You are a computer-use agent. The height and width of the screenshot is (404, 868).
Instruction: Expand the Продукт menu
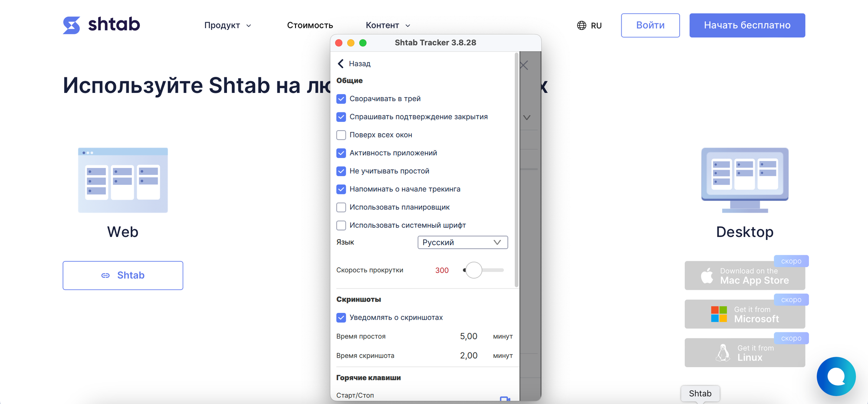(x=228, y=26)
